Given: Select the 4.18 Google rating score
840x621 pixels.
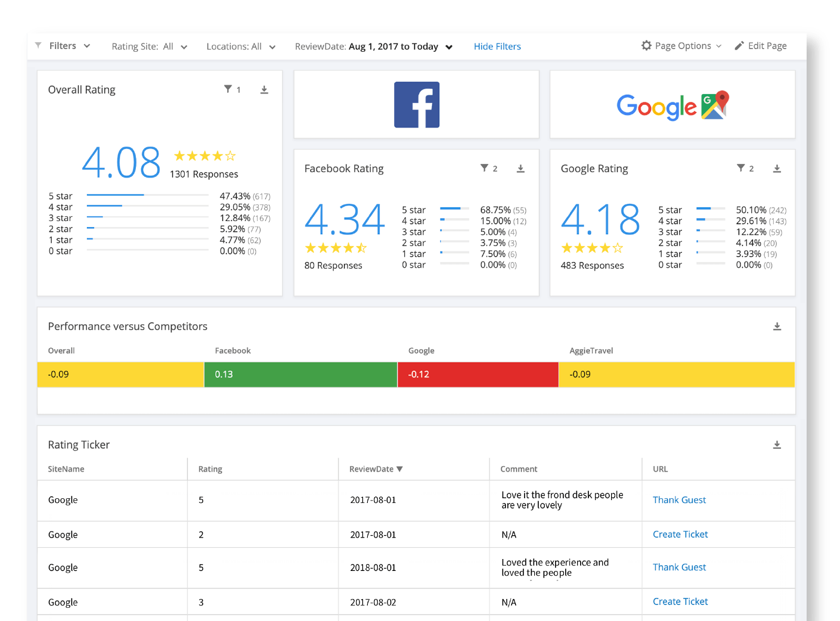Looking at the screenshot, I should tap(600, 219).
